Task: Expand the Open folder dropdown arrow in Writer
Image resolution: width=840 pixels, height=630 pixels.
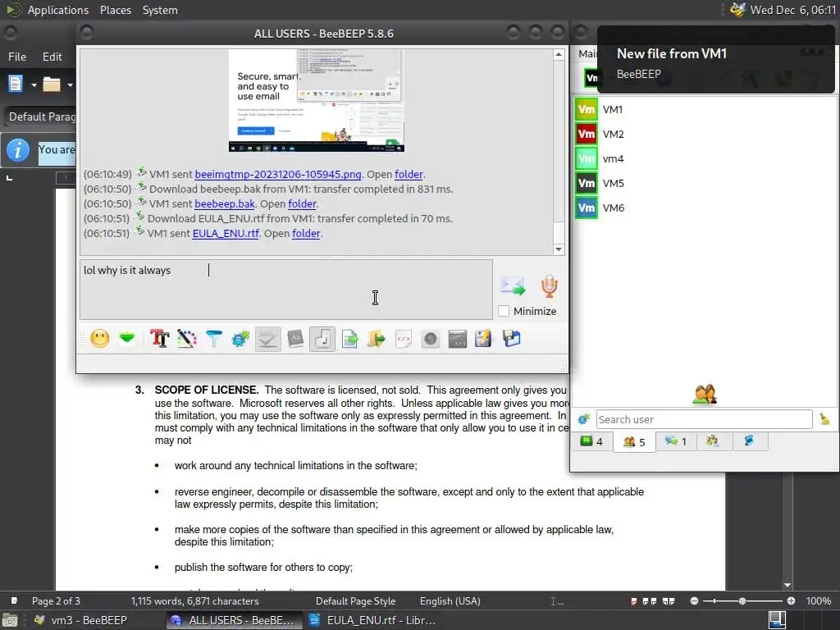Action: pyautogui.click(x=70, y=84)
